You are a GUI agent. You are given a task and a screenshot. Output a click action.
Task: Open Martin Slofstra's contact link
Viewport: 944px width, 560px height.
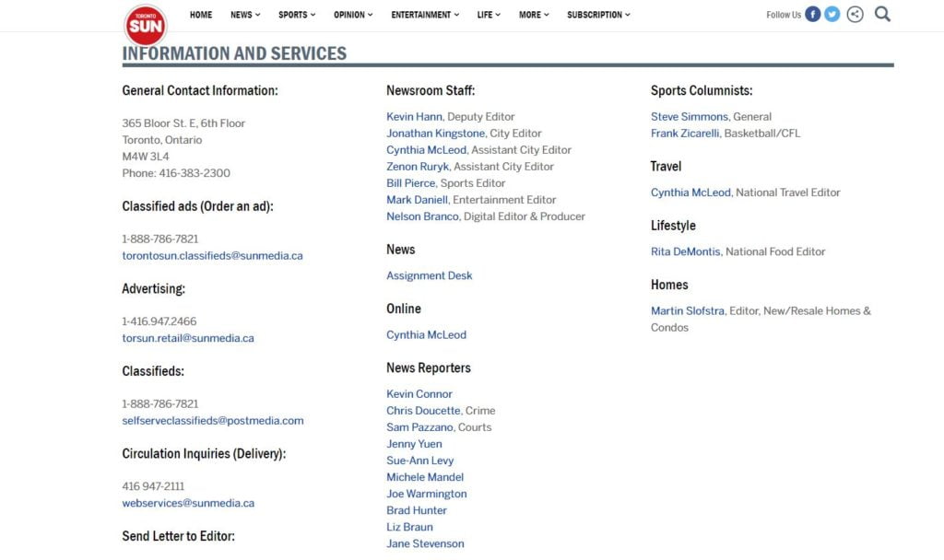point(688,311)
